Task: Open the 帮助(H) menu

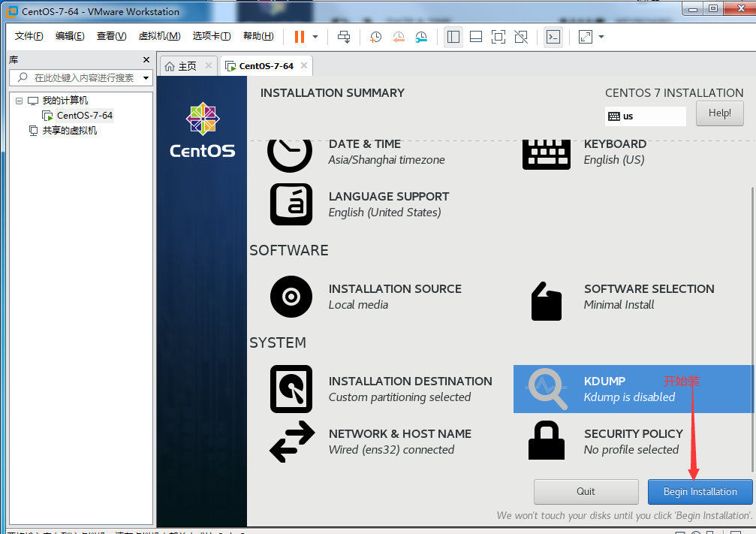Action: click(x=258, y=36)
